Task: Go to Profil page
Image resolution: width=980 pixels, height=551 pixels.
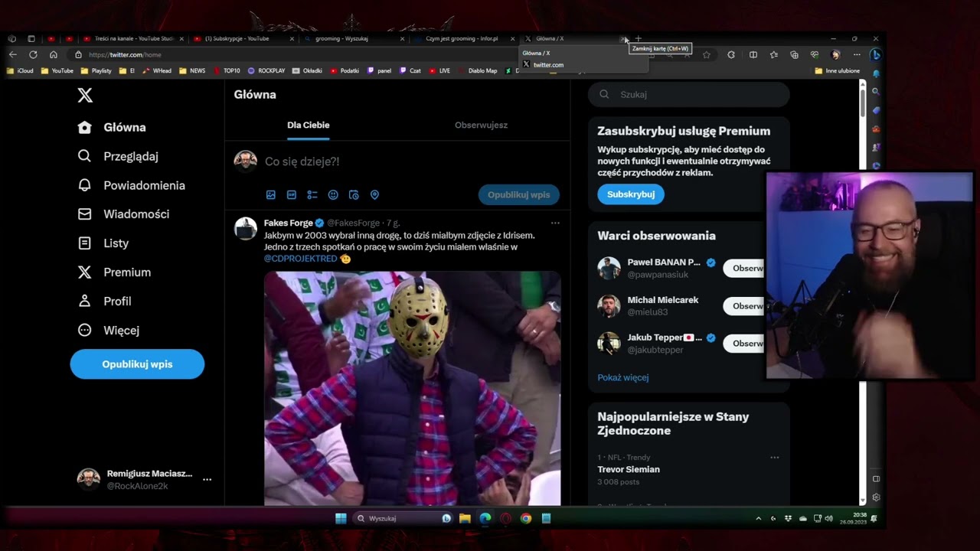Action: pos(104,302)
